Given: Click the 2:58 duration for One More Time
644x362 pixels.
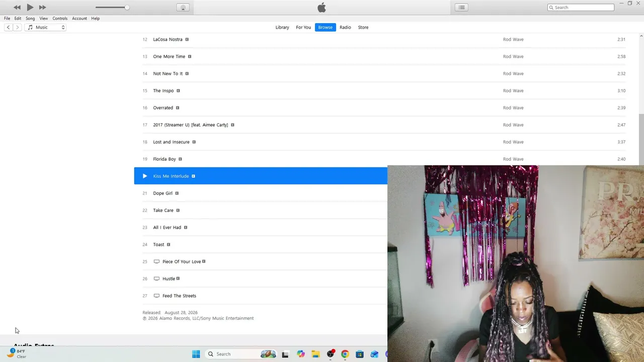Looking at the screenshot, I should [x=621, y=56].
